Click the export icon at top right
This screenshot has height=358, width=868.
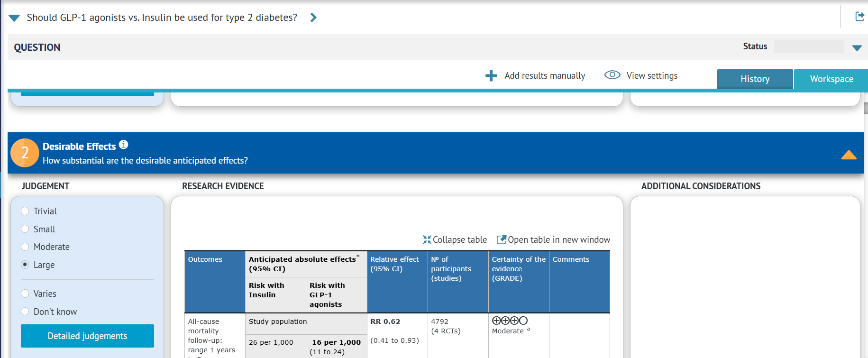(859, 17)
